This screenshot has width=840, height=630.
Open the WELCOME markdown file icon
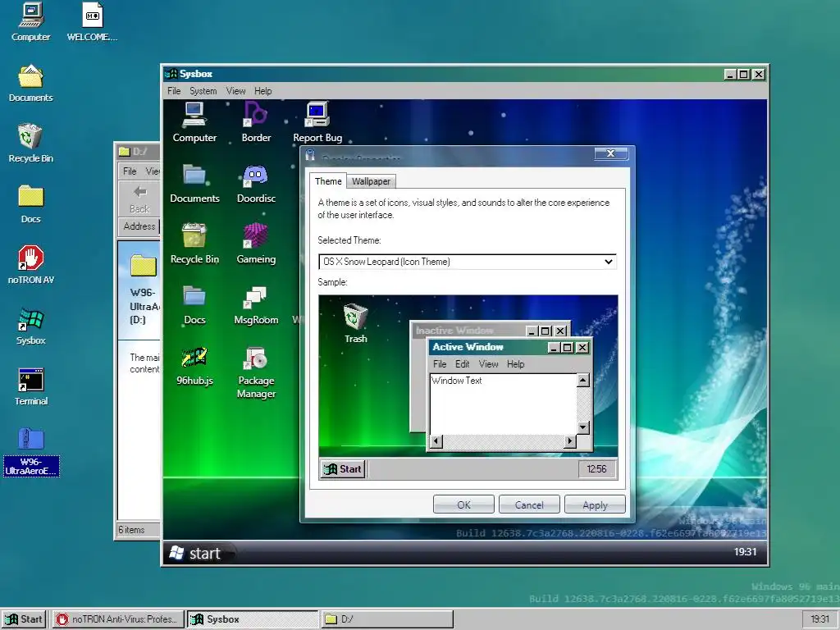point(92,21)
